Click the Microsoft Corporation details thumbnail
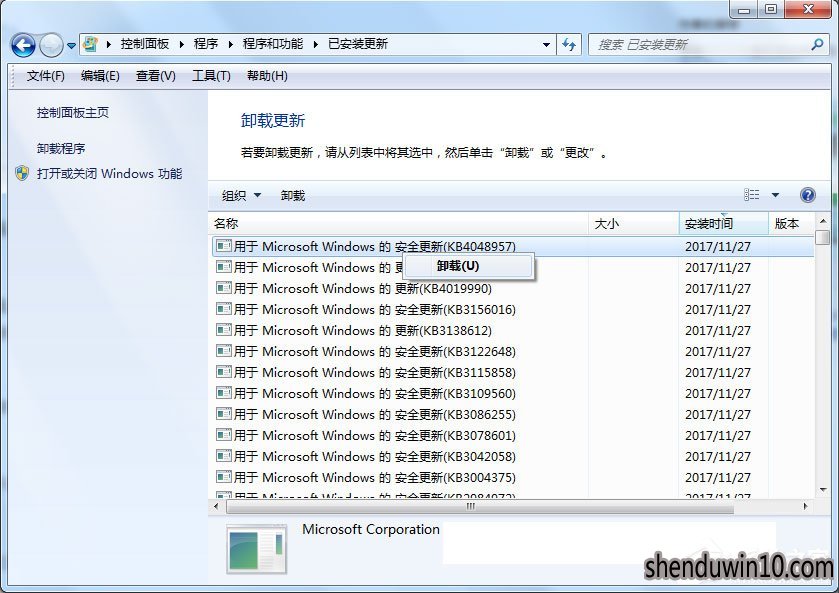 point(256,550)
